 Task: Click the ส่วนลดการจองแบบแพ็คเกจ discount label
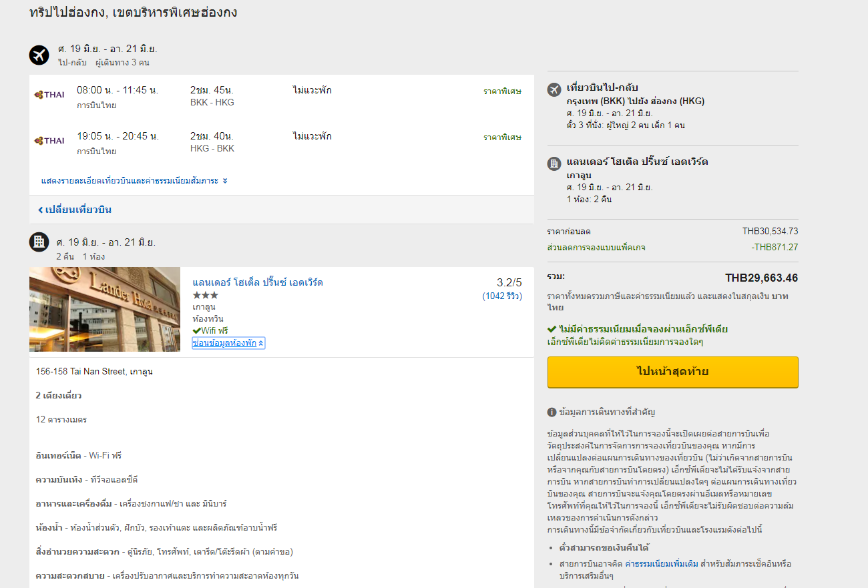pos(596,248)
